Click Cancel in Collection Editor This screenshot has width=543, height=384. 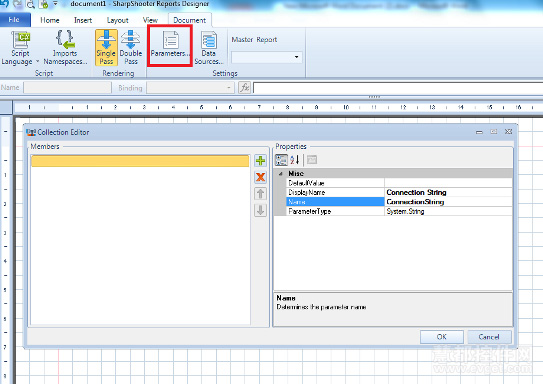489,337
